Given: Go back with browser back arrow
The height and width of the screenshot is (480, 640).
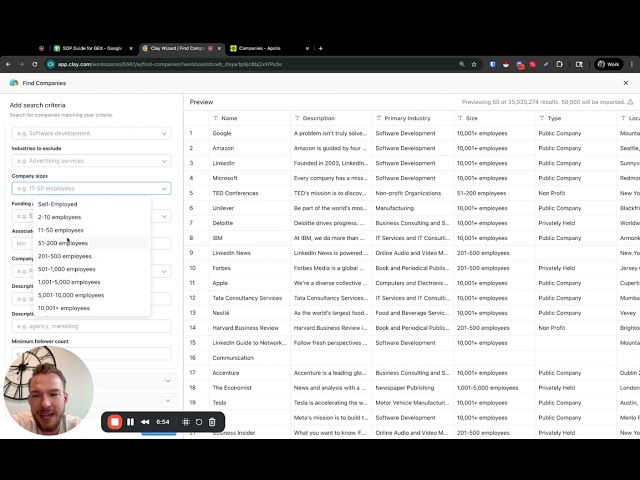Looking at the screenshot, I should pyautogui.click(x=8, y=64).
